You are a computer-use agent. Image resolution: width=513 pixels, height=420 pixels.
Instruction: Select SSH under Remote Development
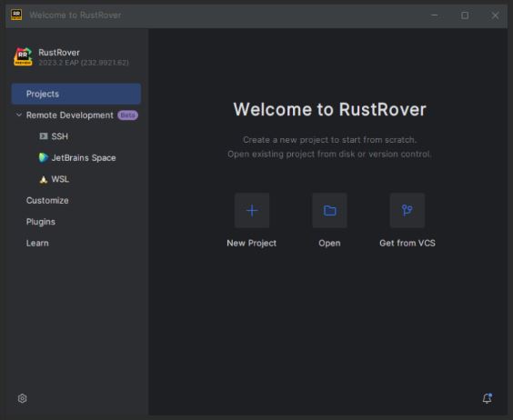click(x=59, y=136)
